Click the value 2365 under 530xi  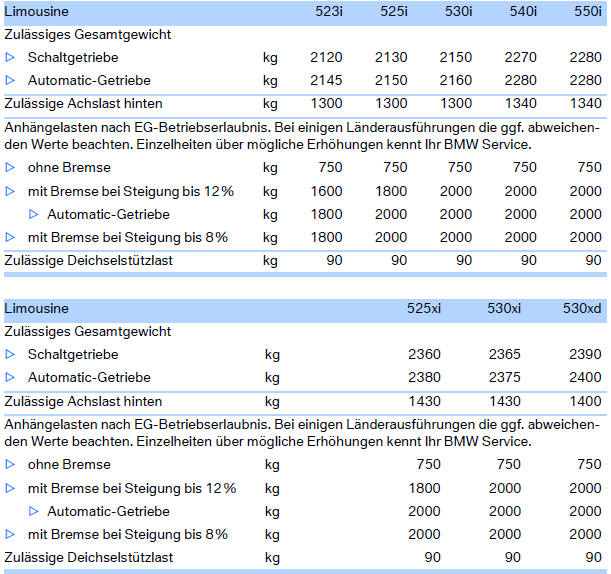(x=505, y=355)
